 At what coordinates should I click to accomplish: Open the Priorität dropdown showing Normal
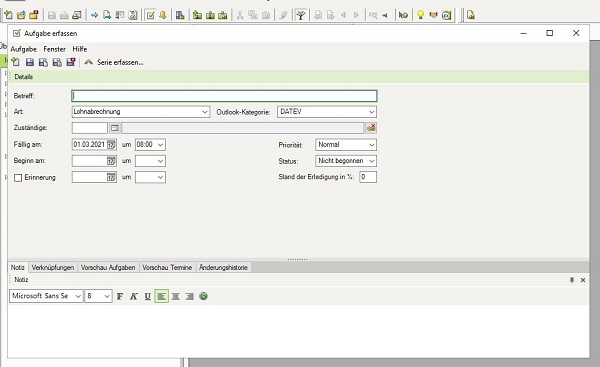point(372,145)
